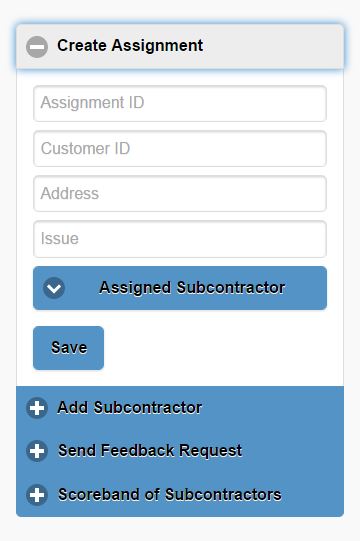Collapse the Create Assignment section header
Viewport: 360px width, 541px height.
pos(180,46)
